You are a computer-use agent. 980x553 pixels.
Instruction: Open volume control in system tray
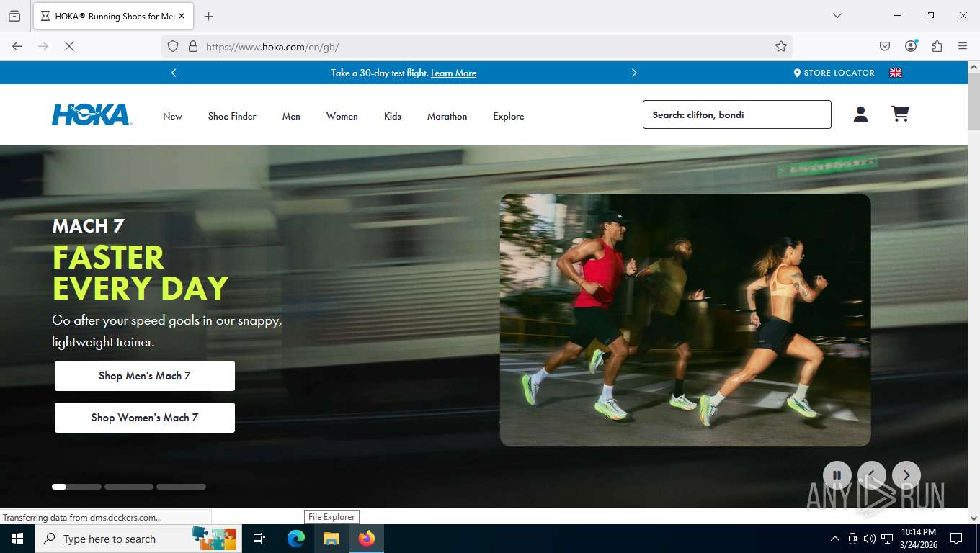[869, 539]
